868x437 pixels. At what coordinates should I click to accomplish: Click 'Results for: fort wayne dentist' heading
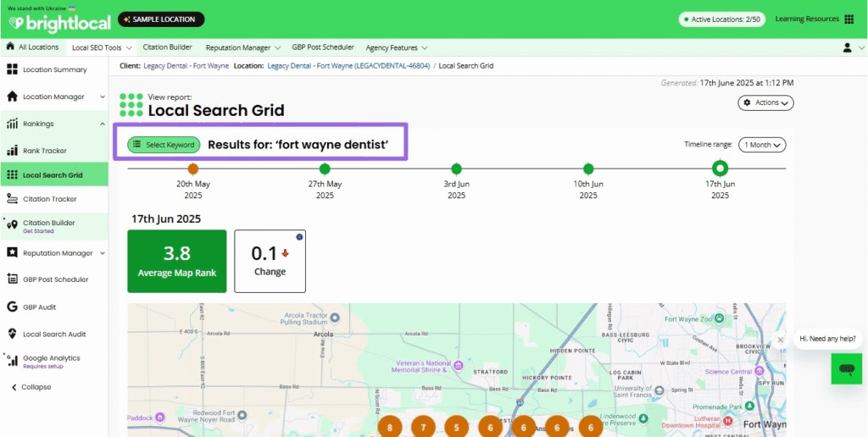click(x=298, y=145)
